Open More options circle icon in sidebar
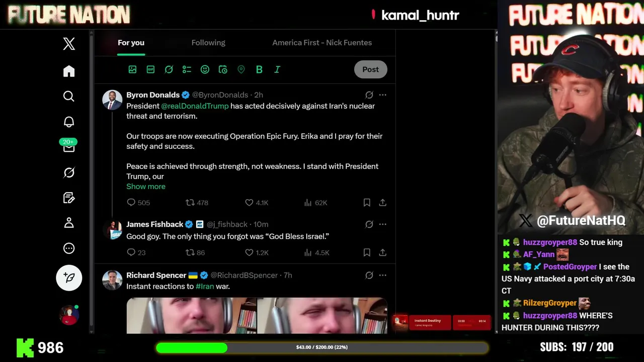Image resolution: width=644 pixels, height=362 pixels. pos(69,248)
